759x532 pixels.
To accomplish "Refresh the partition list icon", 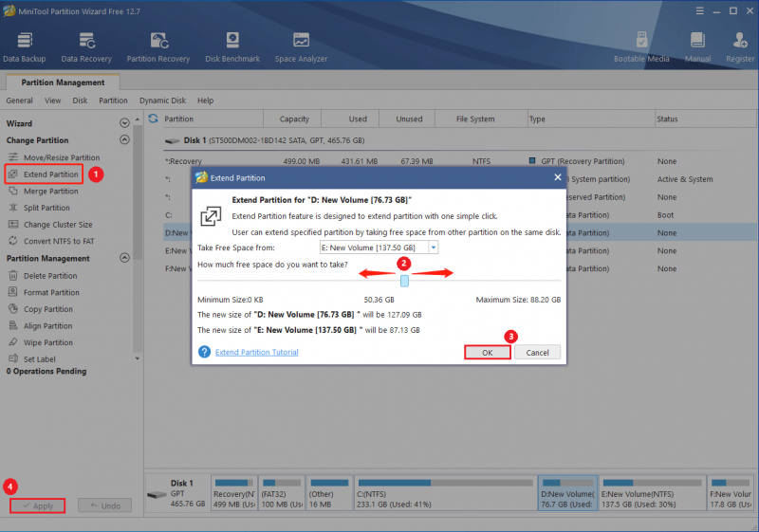I will (x=154, y=119).
